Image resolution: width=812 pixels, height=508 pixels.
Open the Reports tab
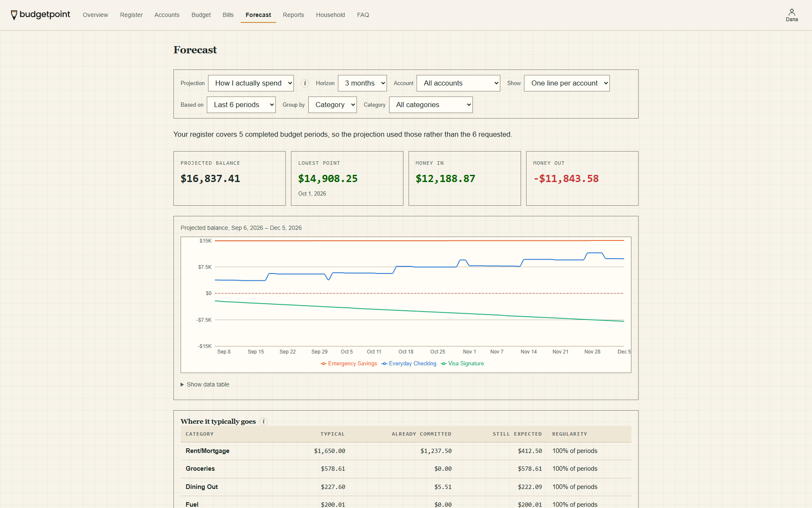(x=294, y=15)
